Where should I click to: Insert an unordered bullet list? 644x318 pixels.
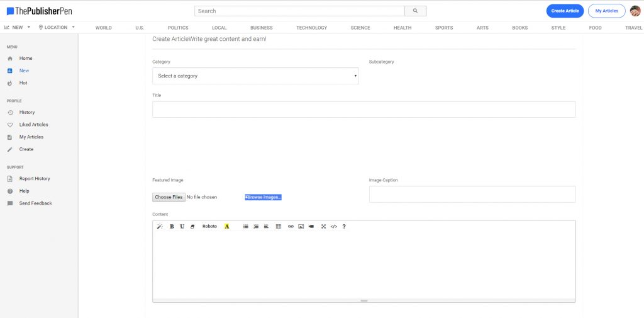(246, 226)
